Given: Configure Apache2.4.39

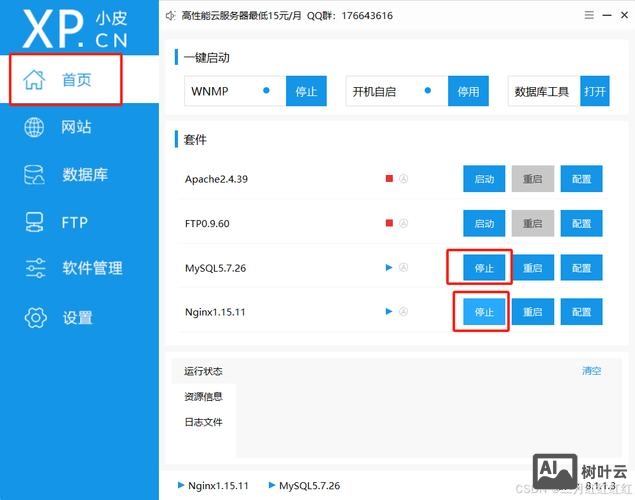Looking at the screenshot, I should (581, 179).
